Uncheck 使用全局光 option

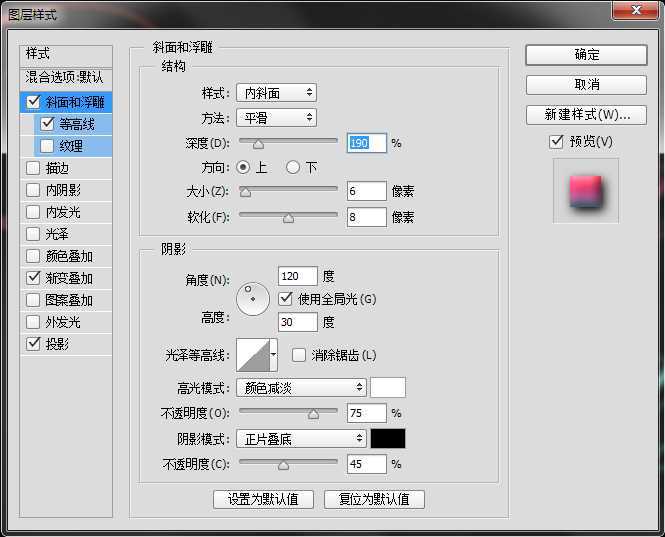286,298
